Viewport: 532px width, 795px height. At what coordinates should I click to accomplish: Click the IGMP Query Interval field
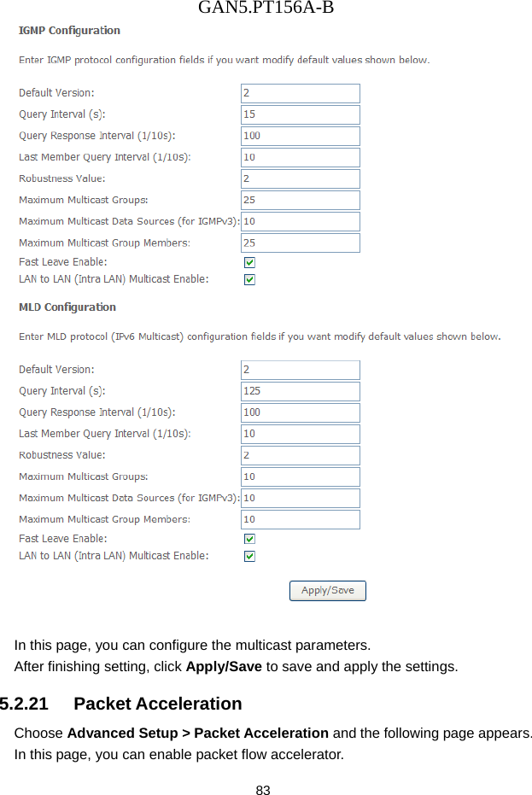[300, 114]
